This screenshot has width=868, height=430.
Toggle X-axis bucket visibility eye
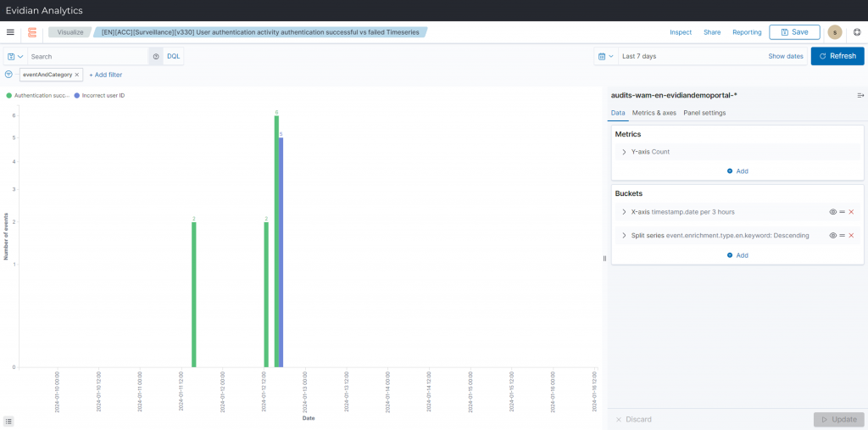pos(832,212)
